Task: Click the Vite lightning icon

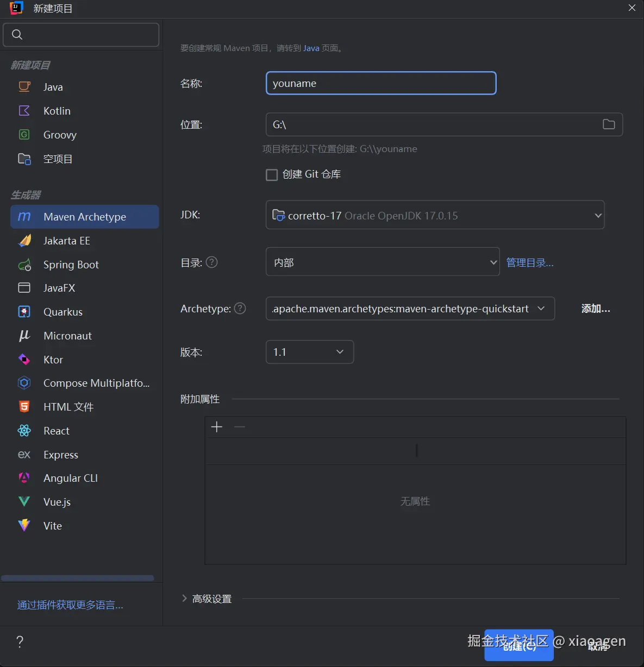Action: coord(24,525)
